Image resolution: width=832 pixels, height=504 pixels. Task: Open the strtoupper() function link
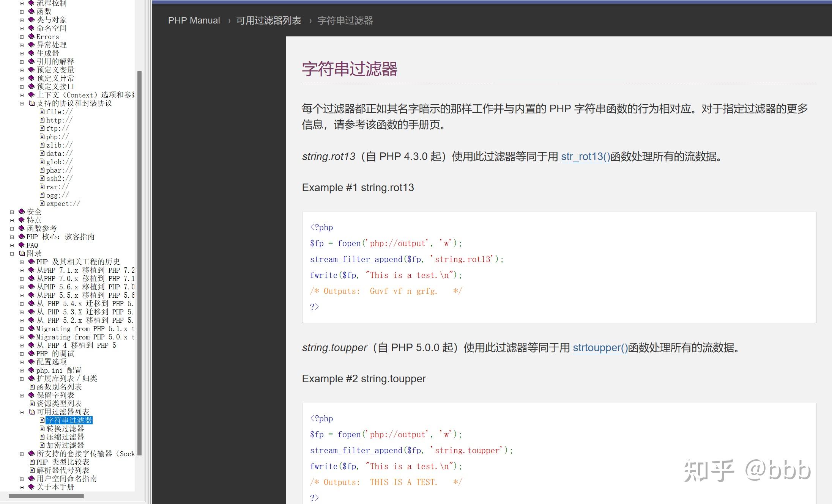pos(600,348)
